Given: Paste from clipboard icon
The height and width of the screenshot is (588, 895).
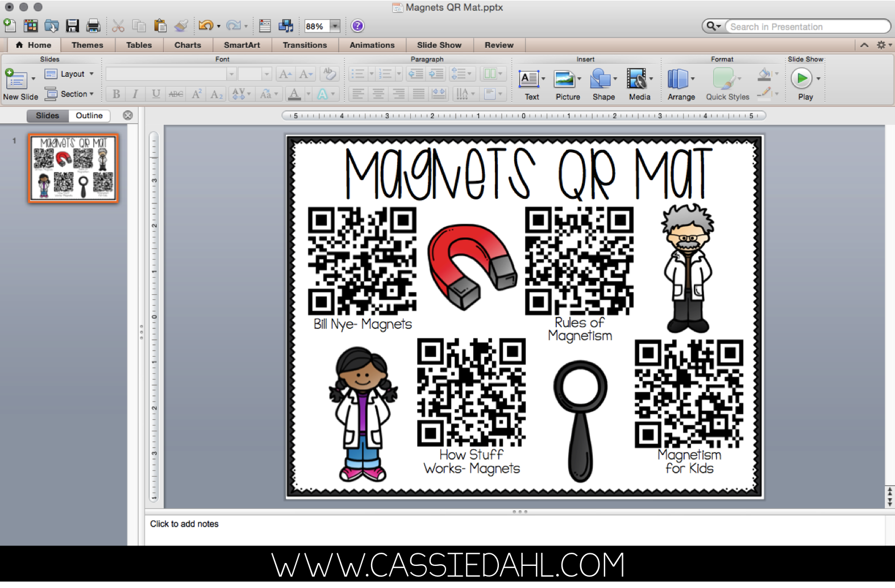Looking at the screenshot, I should tap(160, 26).
